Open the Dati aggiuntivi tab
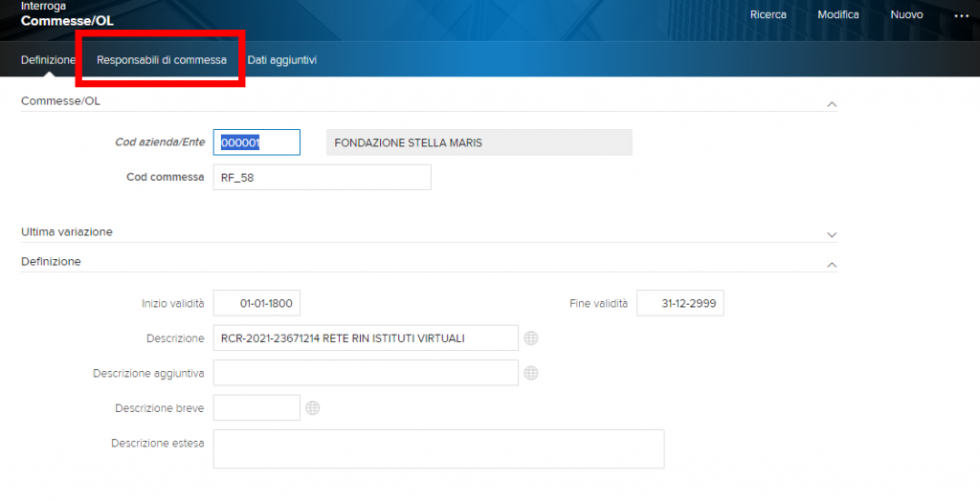The image size is (980, 501). pos(281,60)
